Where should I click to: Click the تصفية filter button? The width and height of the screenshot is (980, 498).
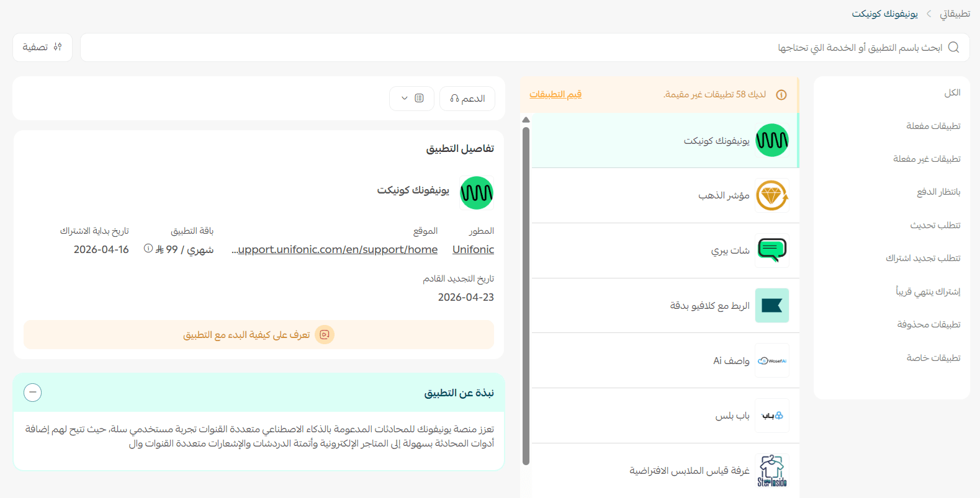click(x=42, y=47)
